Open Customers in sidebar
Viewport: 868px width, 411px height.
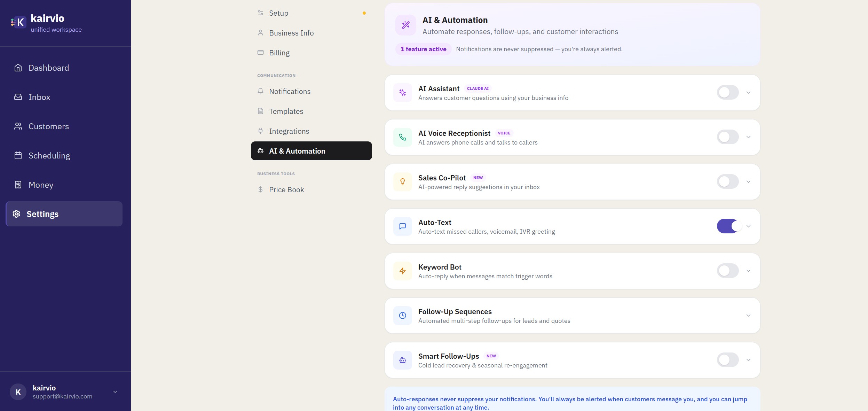[x=64, y=126]
